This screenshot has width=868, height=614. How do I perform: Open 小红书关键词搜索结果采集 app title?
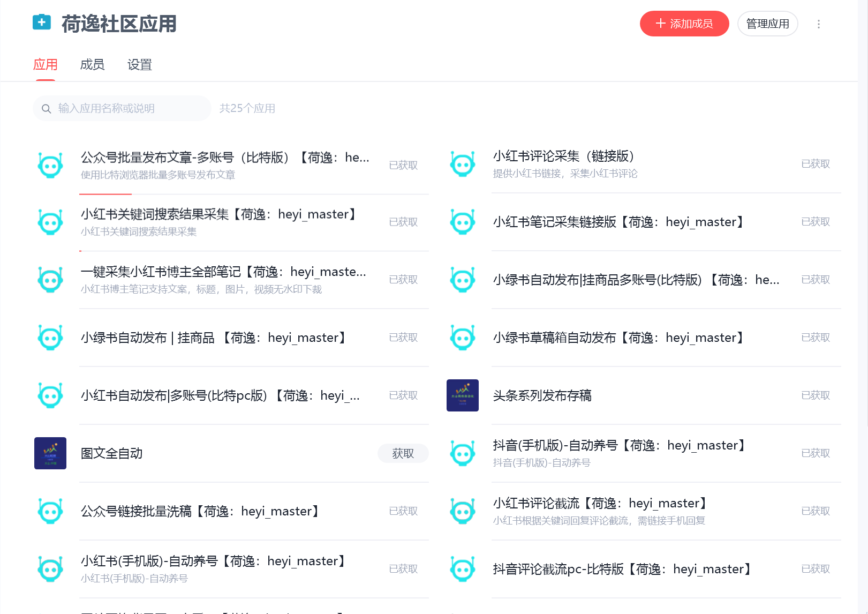[218, 214]
